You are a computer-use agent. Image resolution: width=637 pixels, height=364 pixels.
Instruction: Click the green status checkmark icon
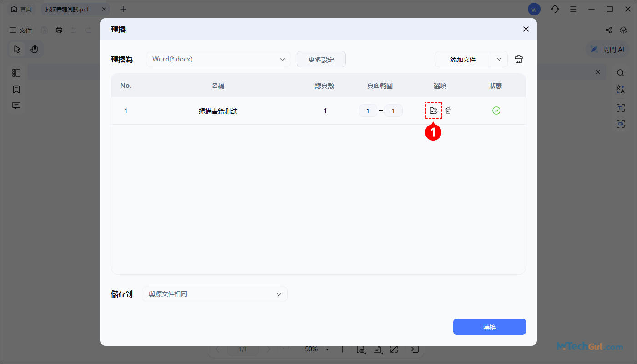[496, 111]
